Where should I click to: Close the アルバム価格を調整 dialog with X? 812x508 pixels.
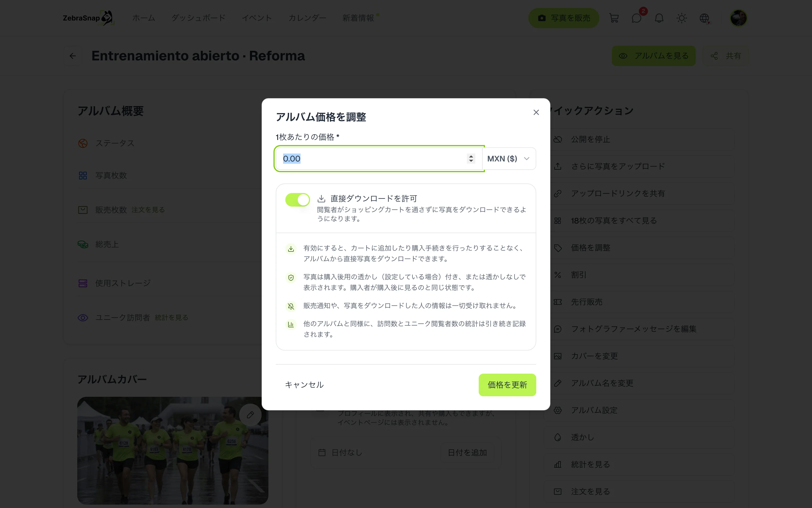coord(536,112)
